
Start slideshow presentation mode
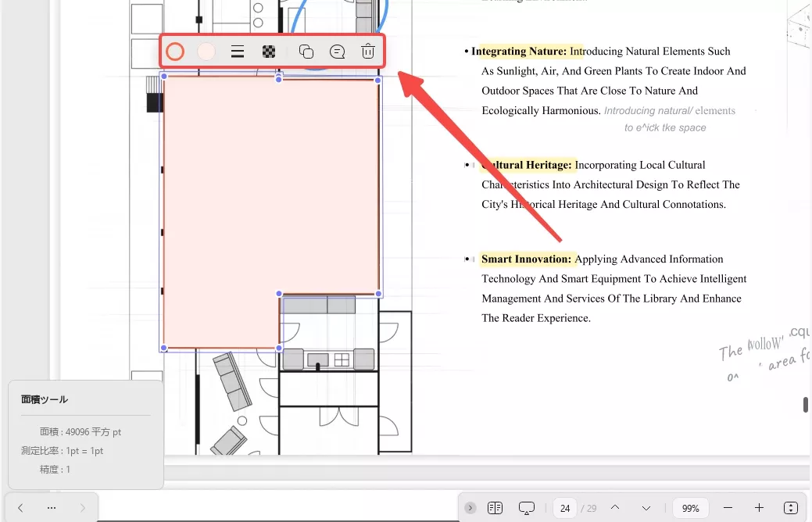point(527,508)
